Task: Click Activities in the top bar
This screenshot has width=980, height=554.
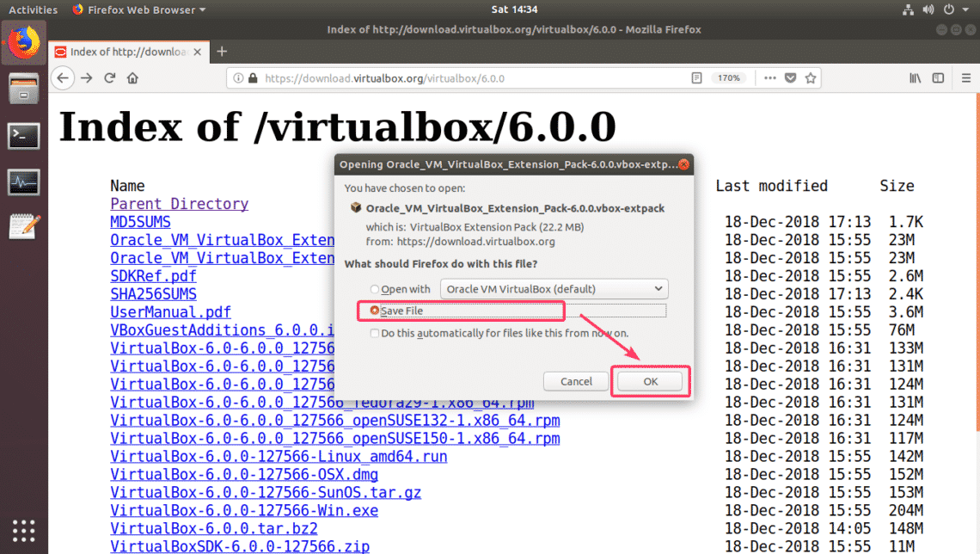Action: pyautogui.click(x=34, y=9)
